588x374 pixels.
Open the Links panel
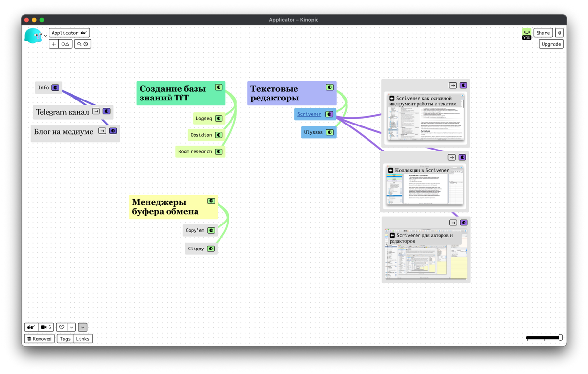(x=83, y=338)
